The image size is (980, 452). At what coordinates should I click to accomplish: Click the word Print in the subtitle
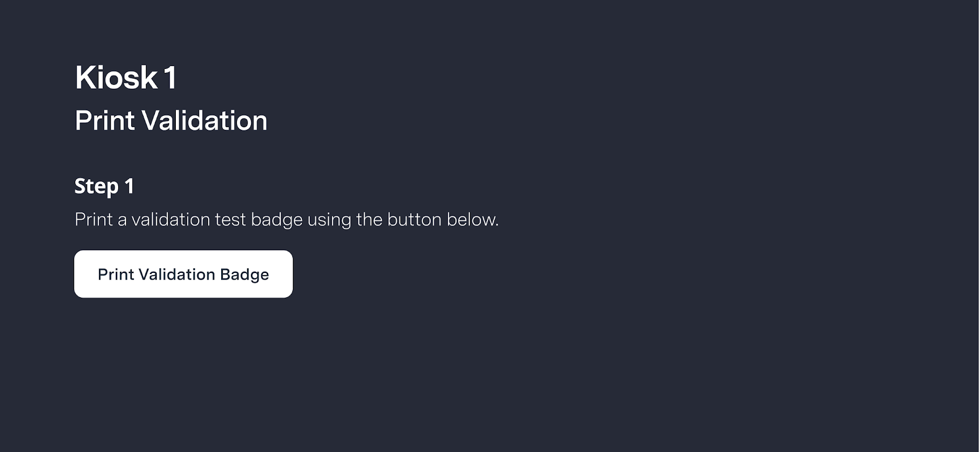coord(105,120)
